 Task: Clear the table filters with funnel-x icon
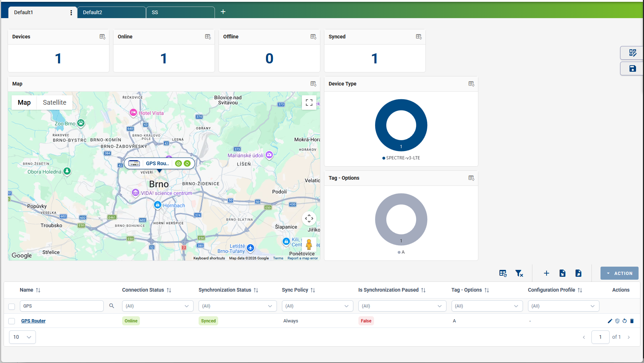(519, 274)
